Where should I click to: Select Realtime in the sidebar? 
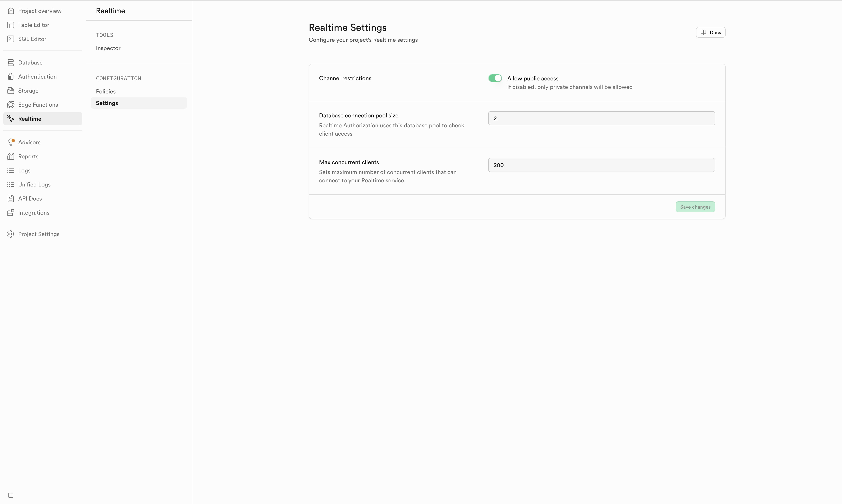pos(43,119)
